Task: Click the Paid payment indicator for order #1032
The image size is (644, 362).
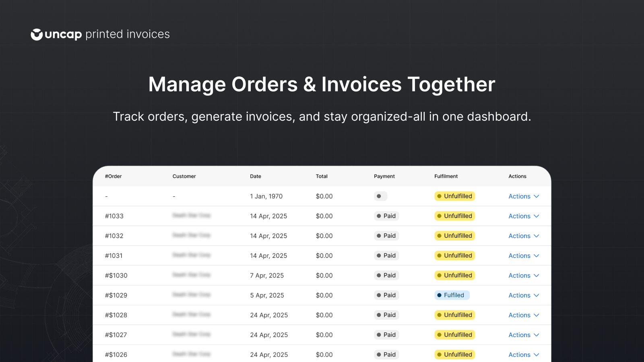Action: (x=386, y=236)
